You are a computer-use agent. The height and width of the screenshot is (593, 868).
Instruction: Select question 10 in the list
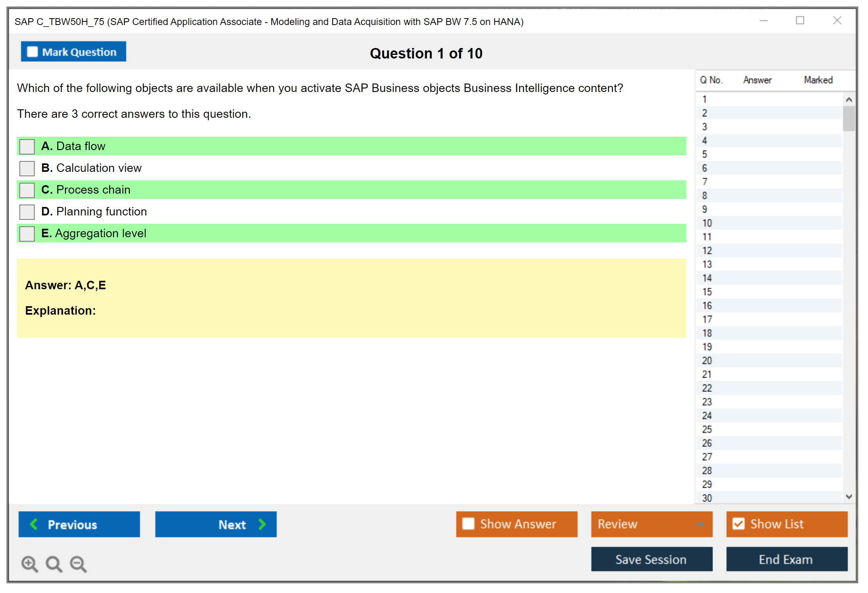[707, 223]
